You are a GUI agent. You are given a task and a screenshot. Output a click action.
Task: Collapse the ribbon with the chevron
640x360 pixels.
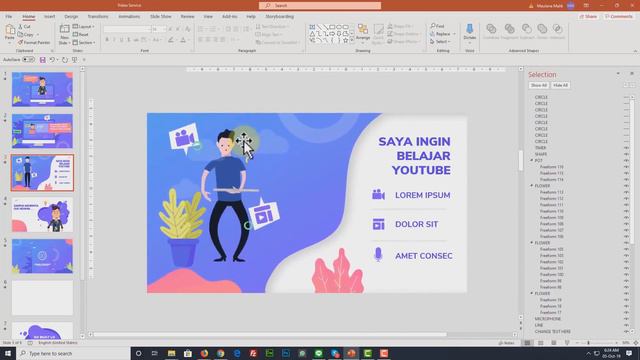tap(635, 51)
